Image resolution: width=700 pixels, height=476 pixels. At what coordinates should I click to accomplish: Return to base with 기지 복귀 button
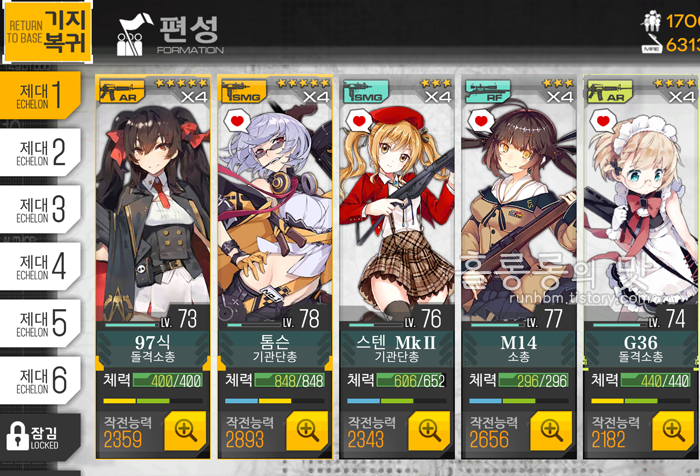pyautogui.click(x=48, y=32)
